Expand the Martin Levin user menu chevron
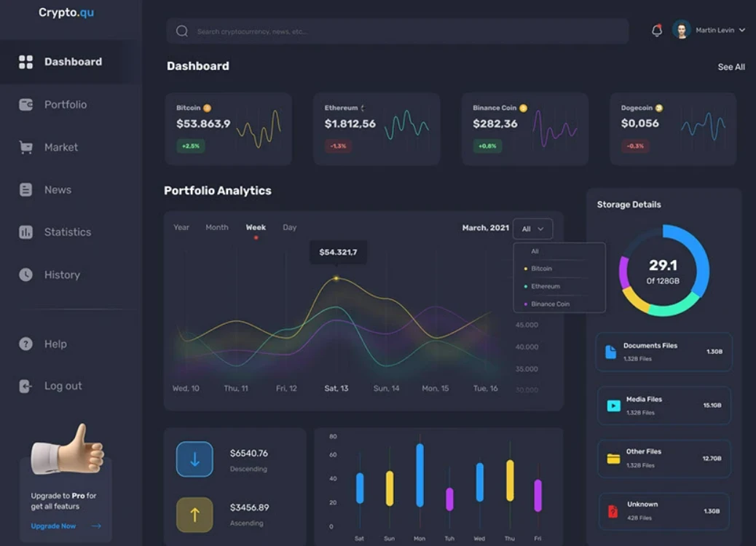Viewport: 756px width, 546px height. [x=742, y=30]
